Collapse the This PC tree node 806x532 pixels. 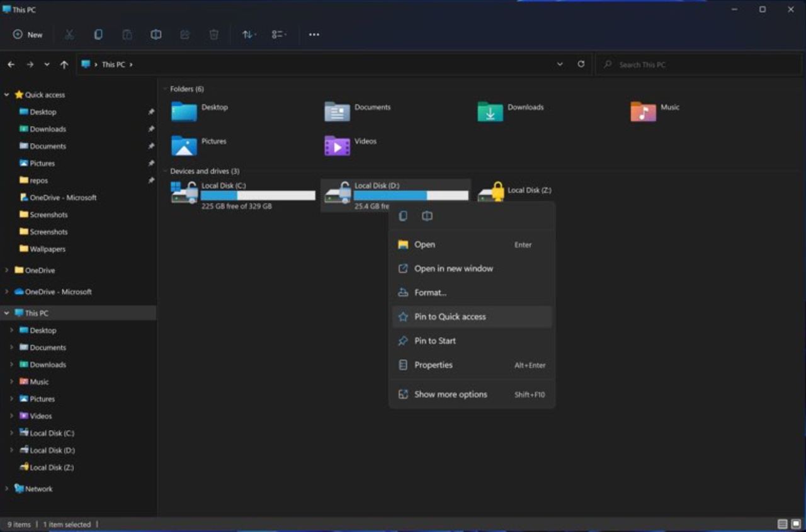pos(6,313)
